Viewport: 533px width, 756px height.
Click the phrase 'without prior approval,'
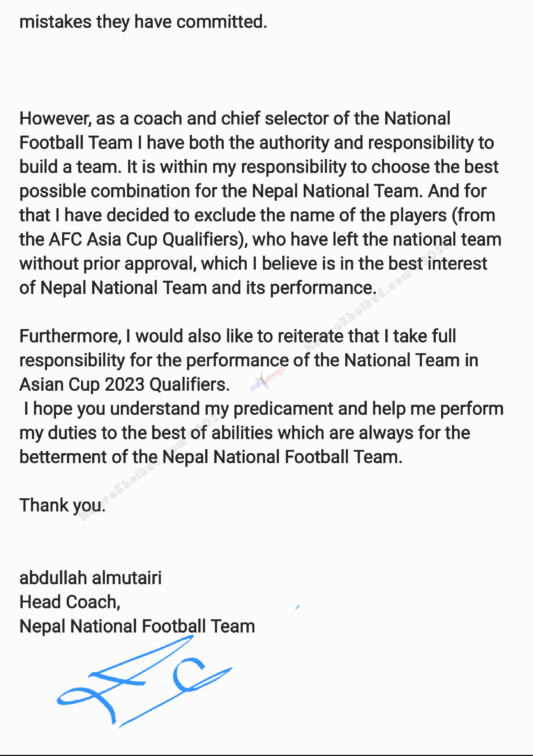coord(108,264)
